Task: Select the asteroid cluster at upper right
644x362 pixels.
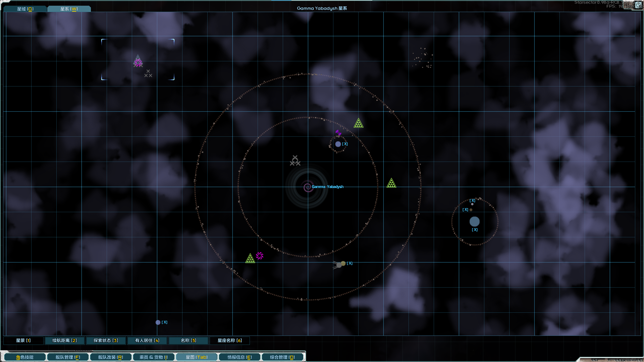Action: tap(423, 58)
